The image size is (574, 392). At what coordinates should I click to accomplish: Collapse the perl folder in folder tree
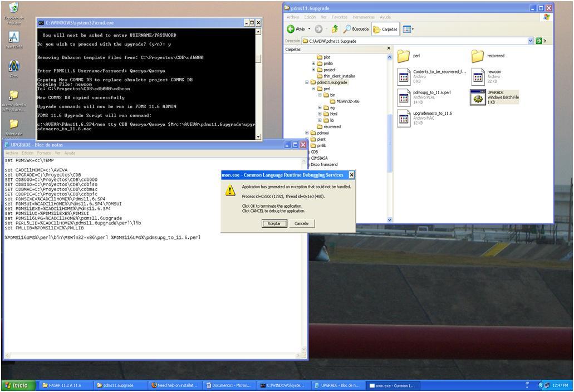(313, 89)
